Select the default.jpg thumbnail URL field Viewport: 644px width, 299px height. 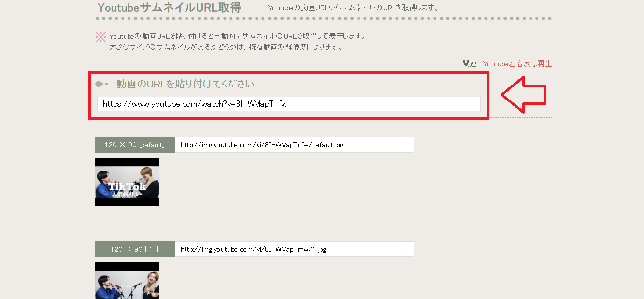(294, 144)
